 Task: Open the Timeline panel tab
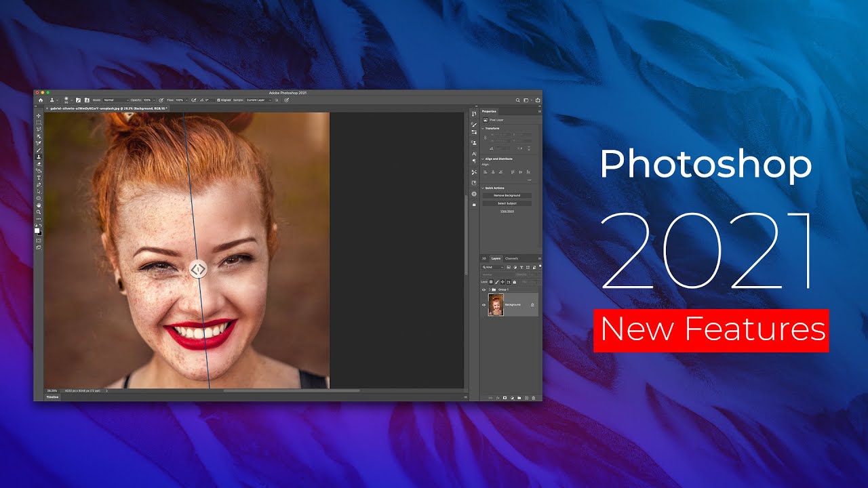pos(52,396)
